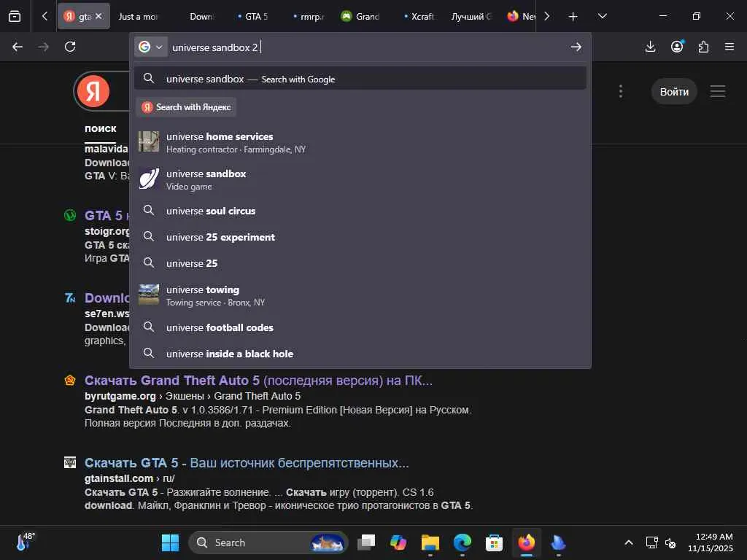747x560 pixels.
Task: Open the list all tabs chevron
Action: 602,16
